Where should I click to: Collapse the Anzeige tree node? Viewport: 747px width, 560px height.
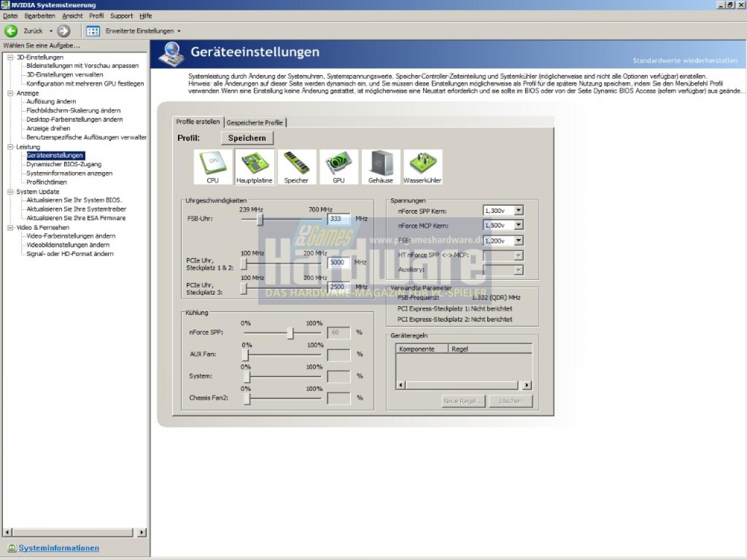(10, 93)
